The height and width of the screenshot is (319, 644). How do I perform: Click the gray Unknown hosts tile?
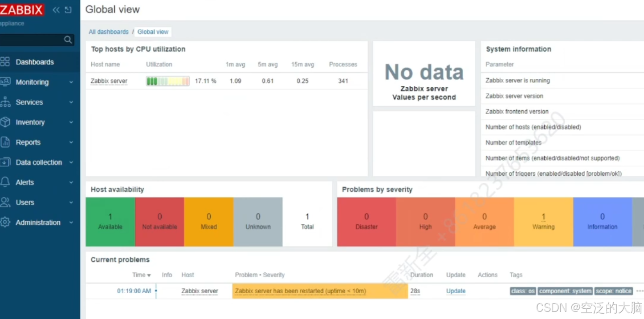[258, 222]
